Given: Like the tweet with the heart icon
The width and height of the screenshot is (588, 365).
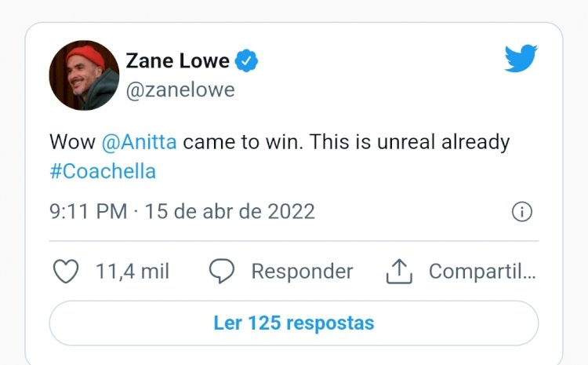Looking at the screenshot, I should (x=66, y=271).
